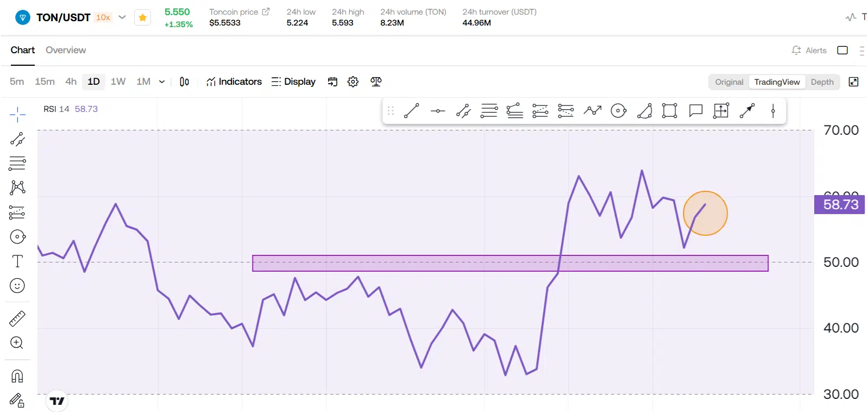Click the 24h high value 5.593

[343, 23]
